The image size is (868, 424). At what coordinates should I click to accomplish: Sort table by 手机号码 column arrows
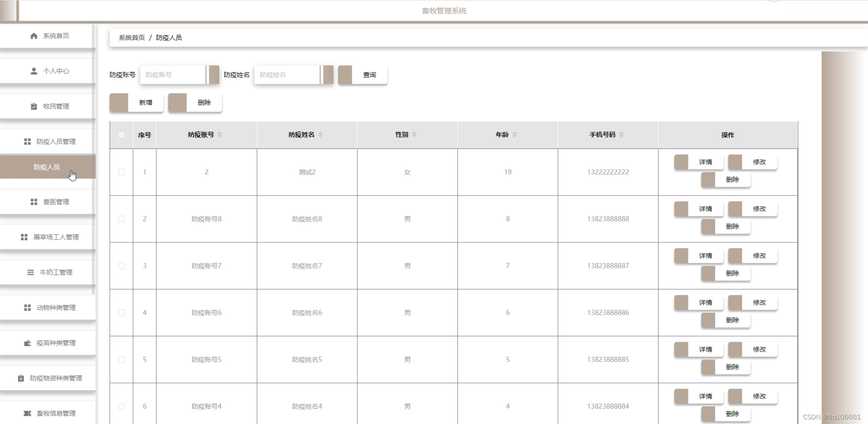click(x=621, y=134)
